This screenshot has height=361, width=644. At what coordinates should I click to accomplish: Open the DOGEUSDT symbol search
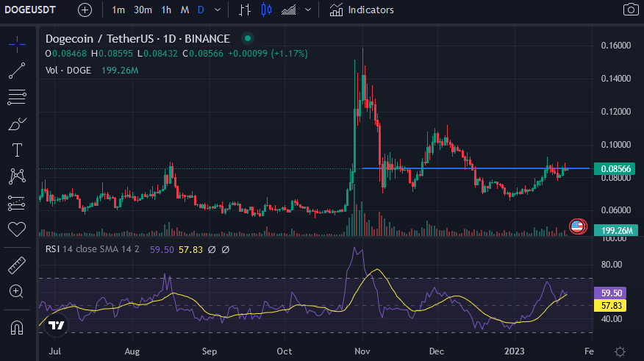coord(32,10)
